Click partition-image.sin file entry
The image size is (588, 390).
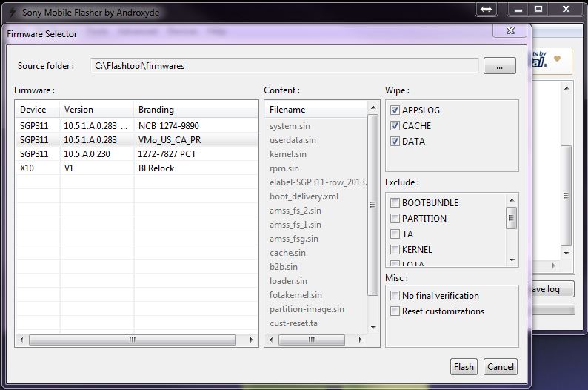307,309
